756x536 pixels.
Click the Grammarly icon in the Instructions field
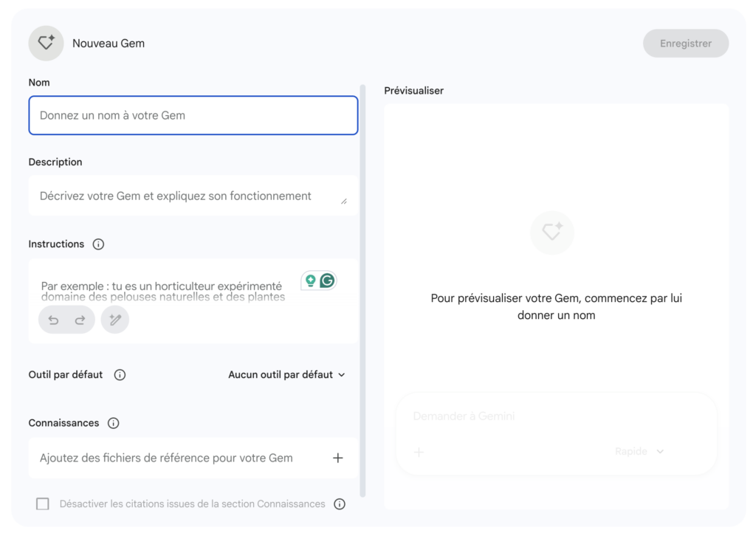(x=326, y=281)
